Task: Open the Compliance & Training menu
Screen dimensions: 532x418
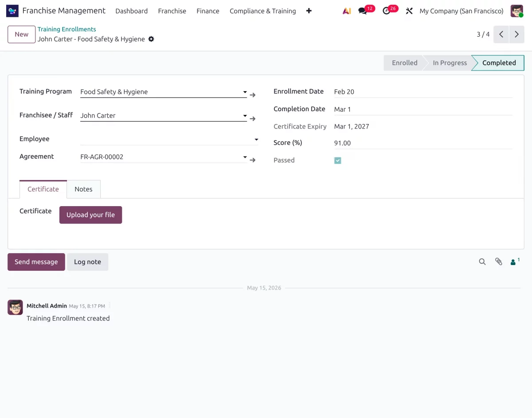Action: [263, 11]
